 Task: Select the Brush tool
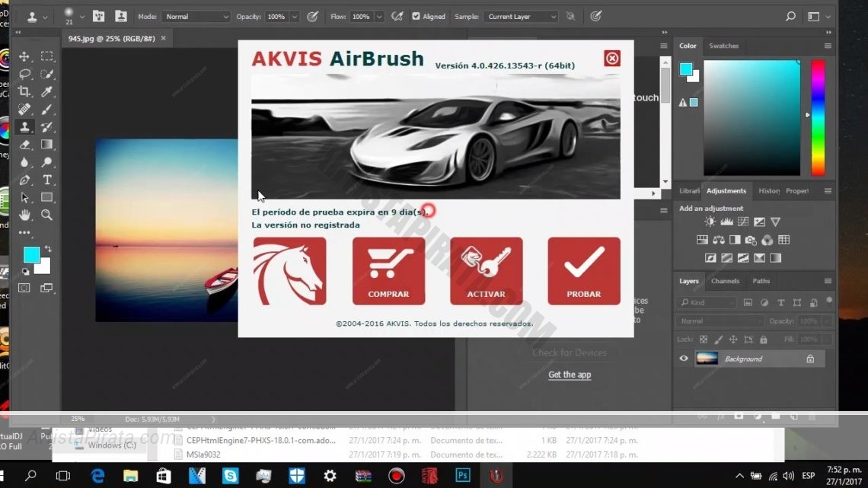47,110
